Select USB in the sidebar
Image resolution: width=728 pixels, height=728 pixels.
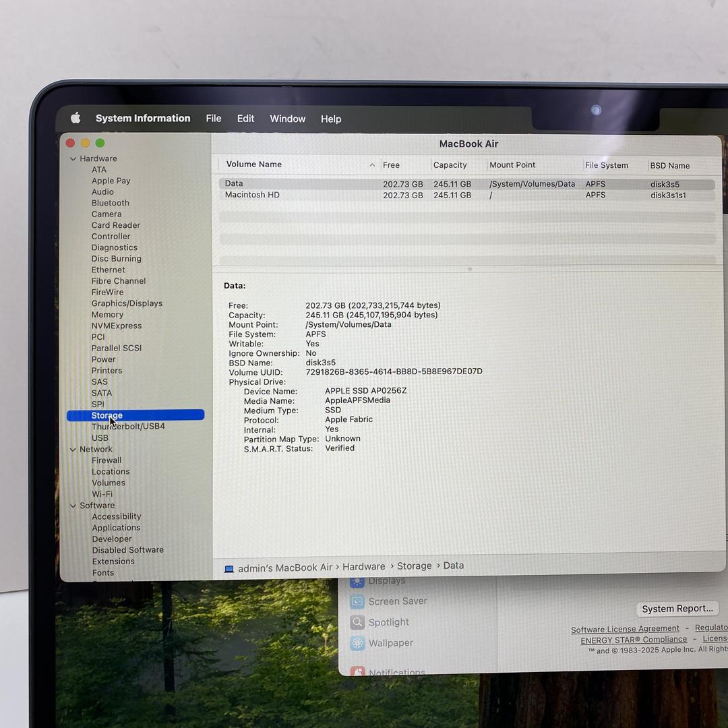coord(100,438)
